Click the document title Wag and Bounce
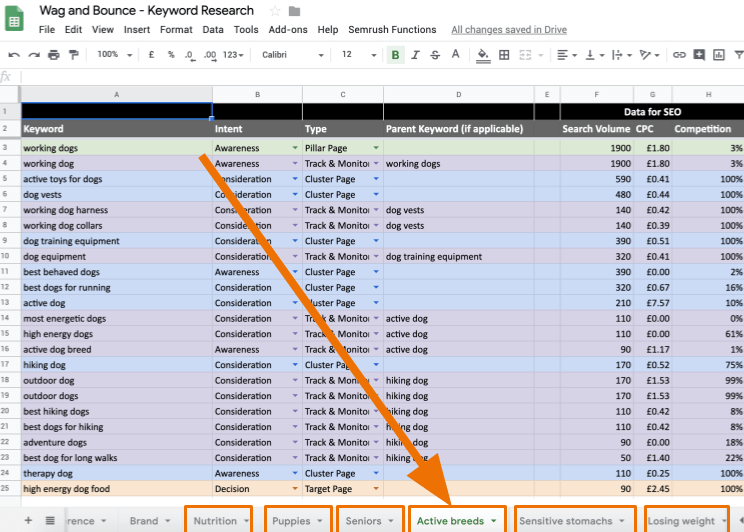 tap(146, 10)
